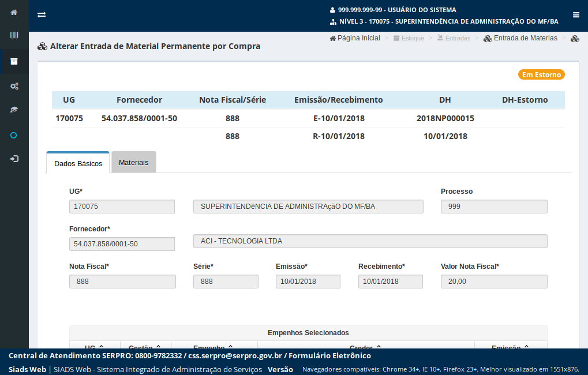Image resolution: width=588 pixels, height=375 pixels.
Task: Click the Em Estorno status badge
Action: tap(541, 74)
